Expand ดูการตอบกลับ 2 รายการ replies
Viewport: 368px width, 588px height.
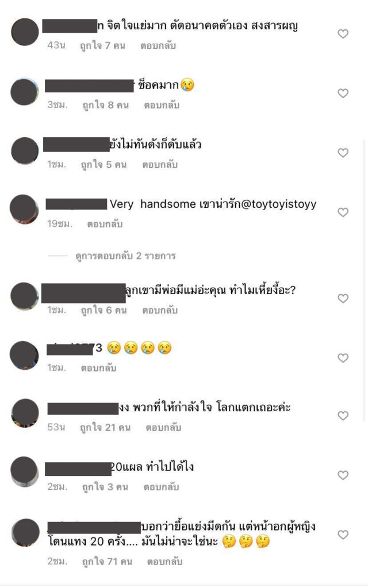(125, 256)
